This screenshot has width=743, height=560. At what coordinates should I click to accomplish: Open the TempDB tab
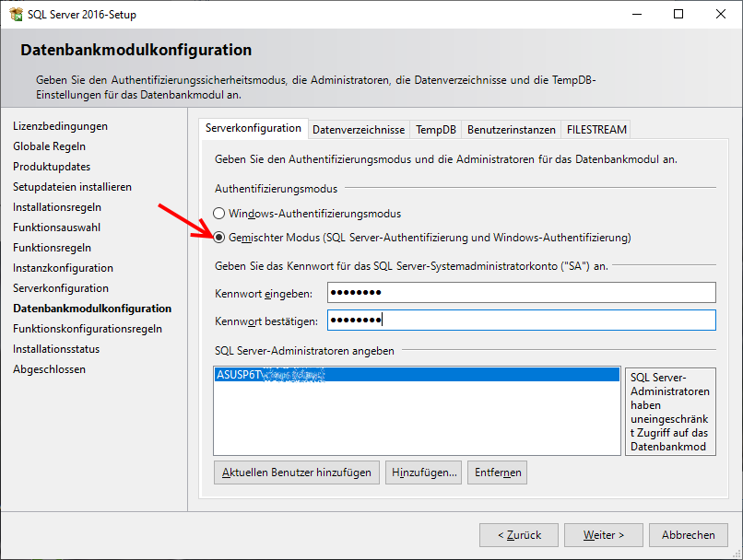pyautogui.click(x=435, y=130)
